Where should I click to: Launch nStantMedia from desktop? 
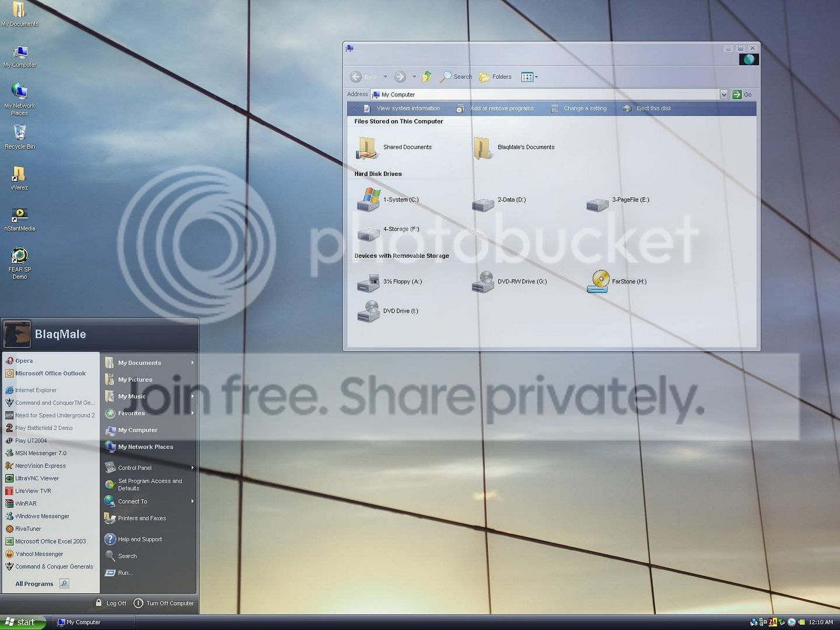coord(19,219)
